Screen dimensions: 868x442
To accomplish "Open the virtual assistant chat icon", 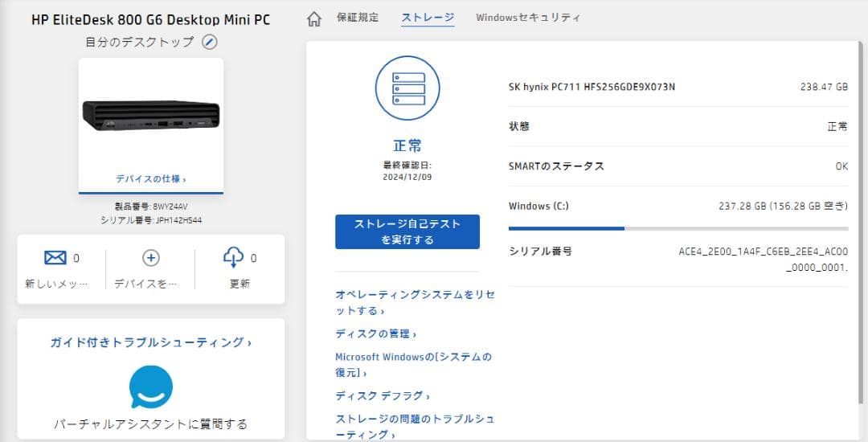I will (x=151, y=387).
